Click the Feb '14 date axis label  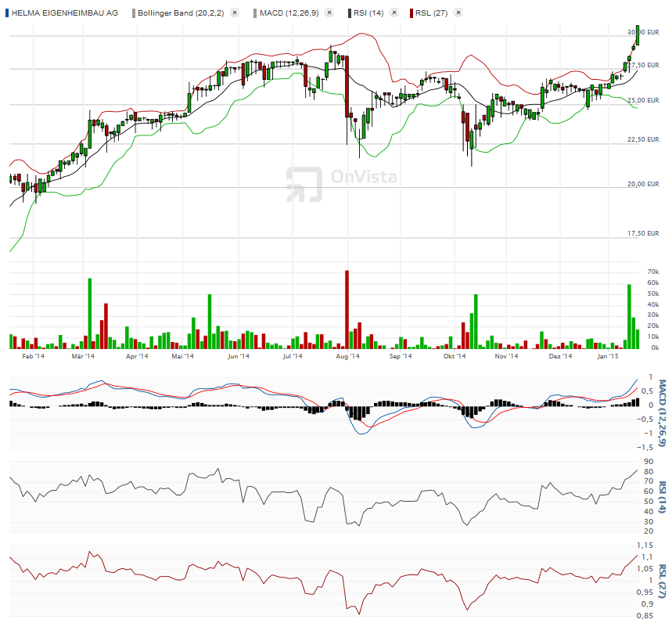tap(33, 356)
